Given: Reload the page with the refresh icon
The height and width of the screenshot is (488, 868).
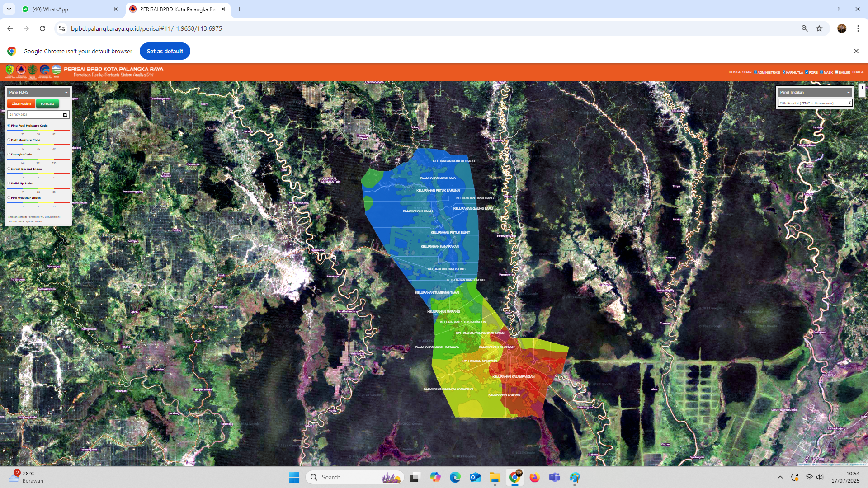Looking at the screenshot, I should click(42, 28).
